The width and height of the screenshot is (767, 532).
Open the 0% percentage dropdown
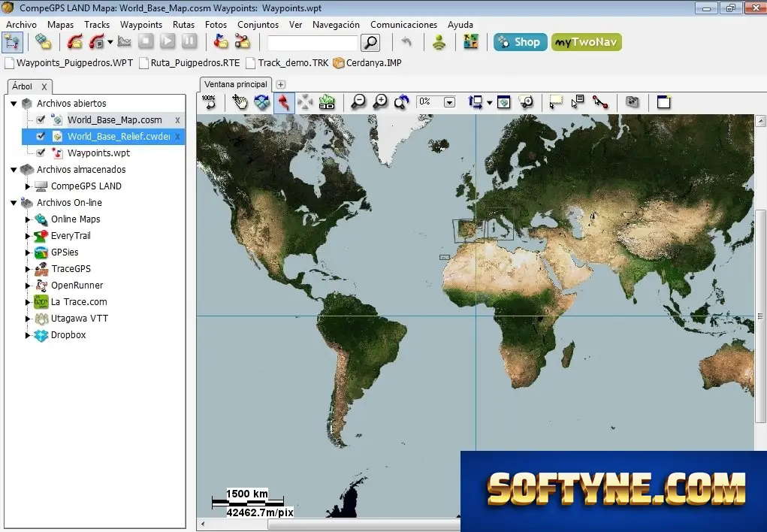coord(449,102)
